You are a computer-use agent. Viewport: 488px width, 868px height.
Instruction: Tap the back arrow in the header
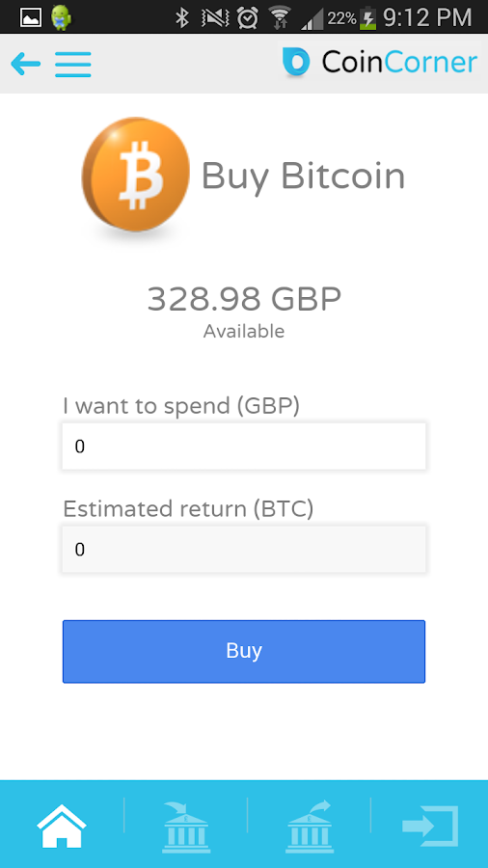pyautogui.click(x=25, y=64)
